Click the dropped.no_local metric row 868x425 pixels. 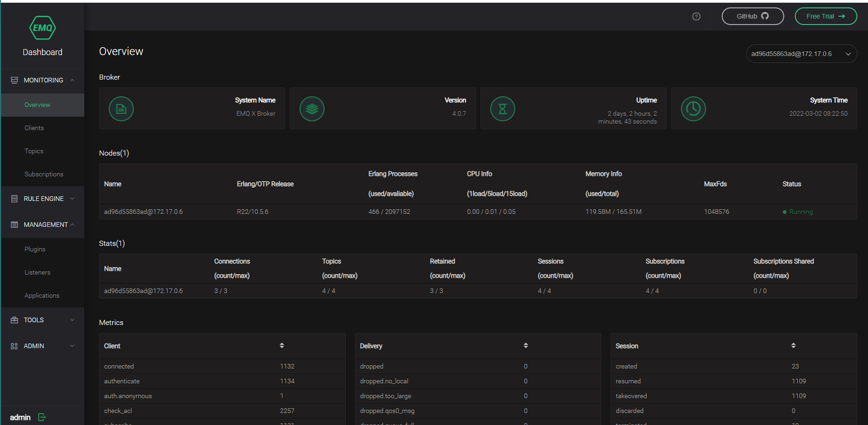[x=478, y=381]
